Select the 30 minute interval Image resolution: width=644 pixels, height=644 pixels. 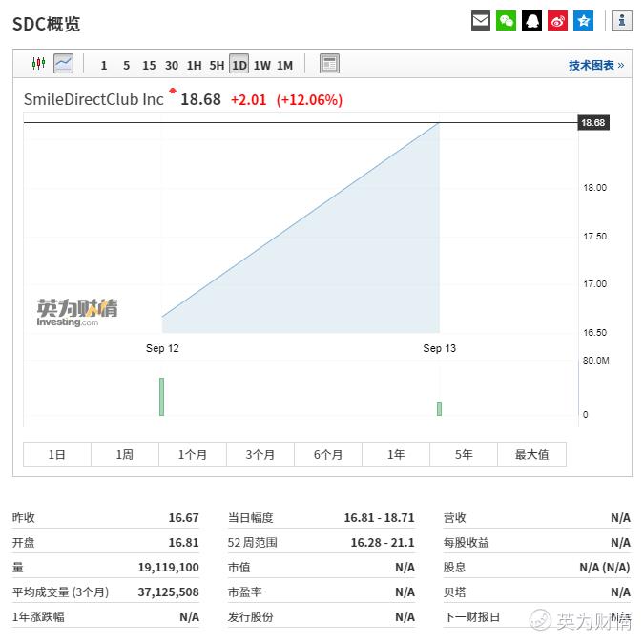click(x=172, y=65)
